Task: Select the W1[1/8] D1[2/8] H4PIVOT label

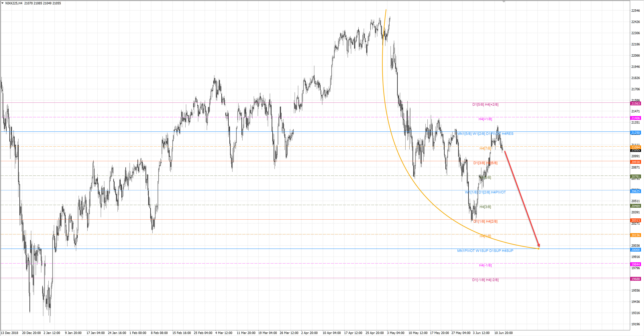Action: [485, 192]
